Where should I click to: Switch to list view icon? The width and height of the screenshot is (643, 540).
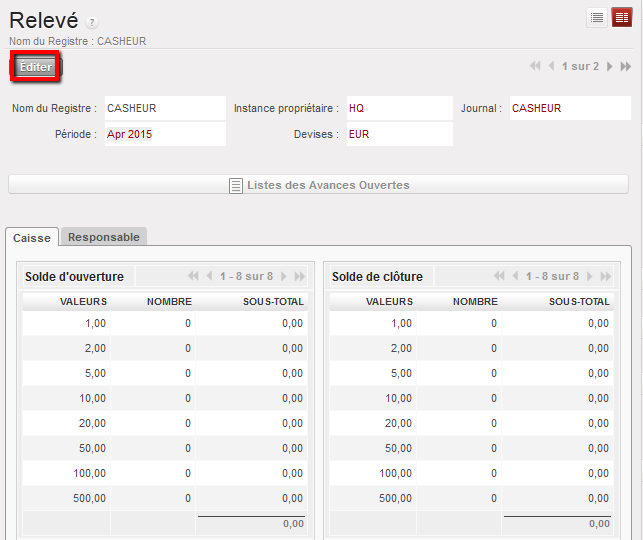(x=597, y=17)
